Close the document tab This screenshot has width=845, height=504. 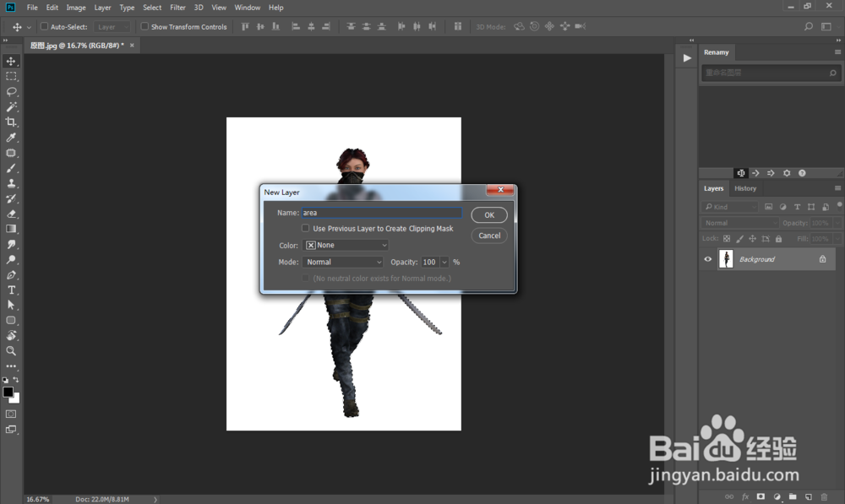click(x=132, y=46)
